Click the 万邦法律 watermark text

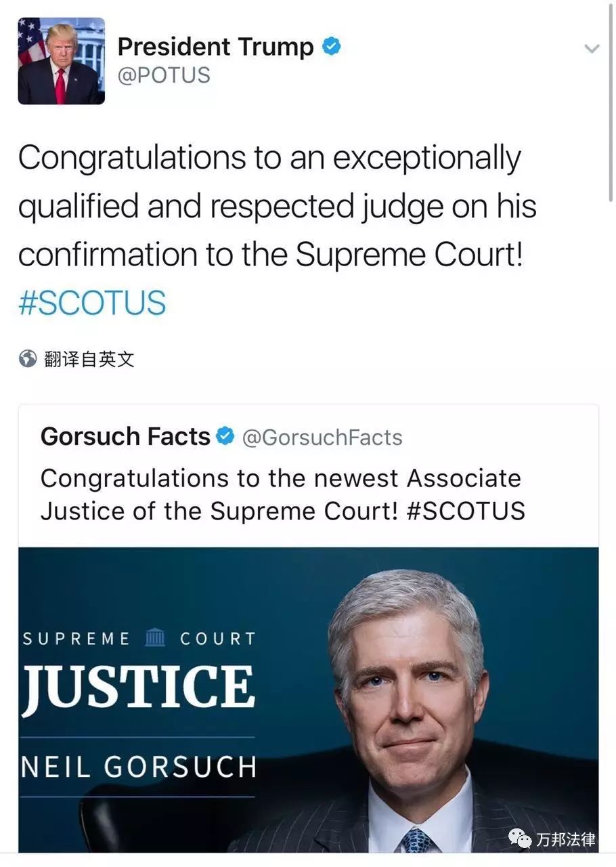566,840
